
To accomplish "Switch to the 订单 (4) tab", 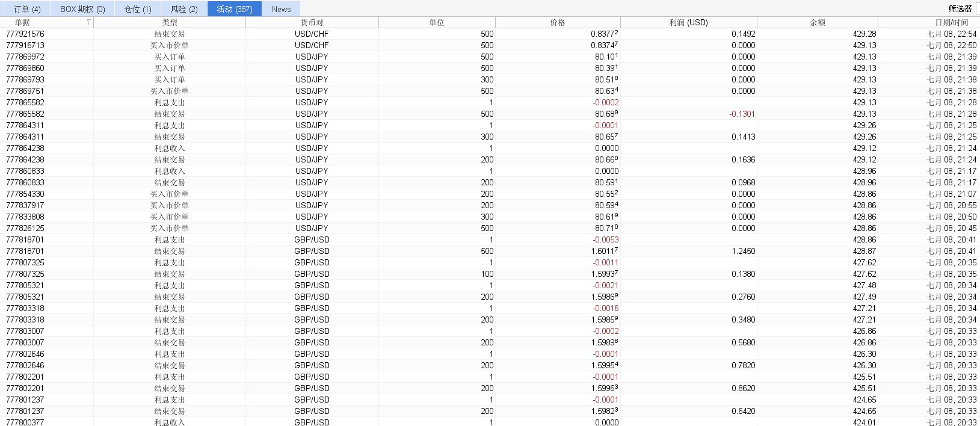I will pos(27,9).
